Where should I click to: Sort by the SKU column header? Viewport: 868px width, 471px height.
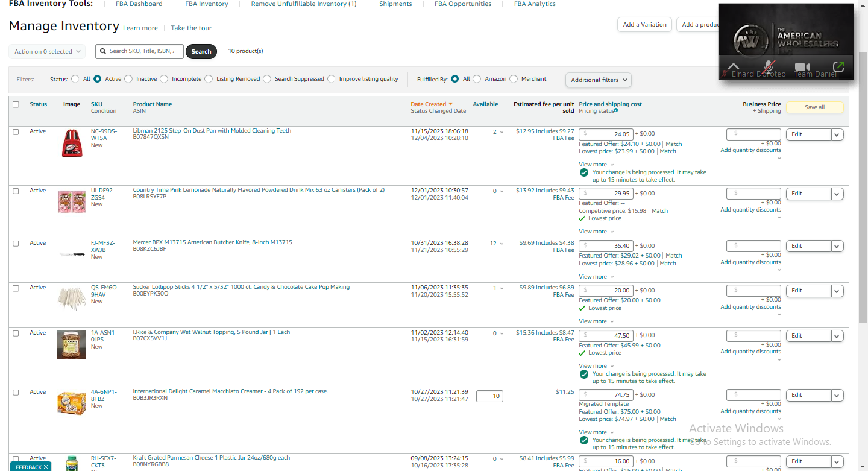click(96, 104)
